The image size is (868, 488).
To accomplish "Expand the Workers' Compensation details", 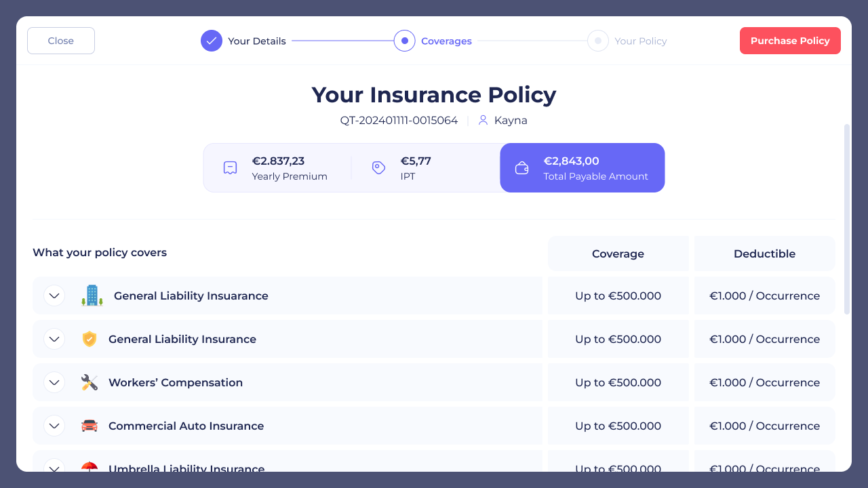I will click(54, 382).
